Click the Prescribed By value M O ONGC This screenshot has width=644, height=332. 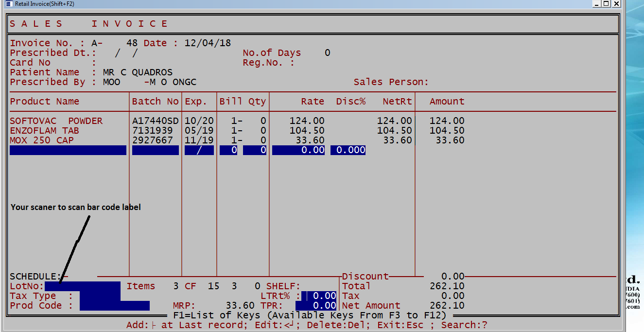[x=173, y=82]
